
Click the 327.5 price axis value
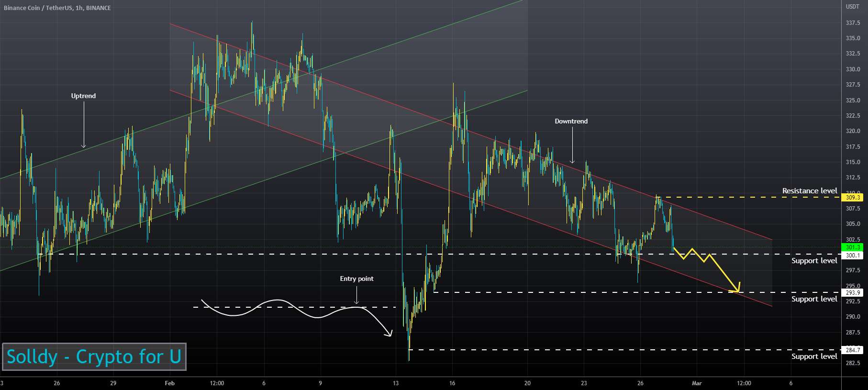(x=853, y=85)
